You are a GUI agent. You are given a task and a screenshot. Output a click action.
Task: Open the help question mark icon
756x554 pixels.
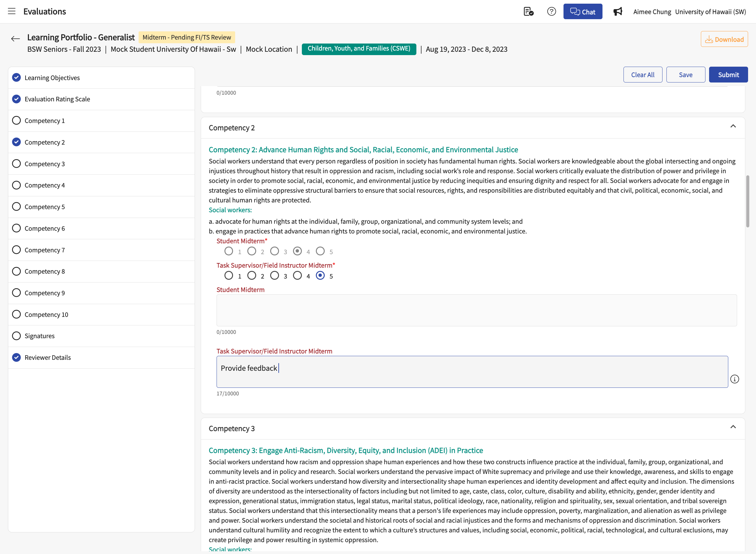coord(551,11)
